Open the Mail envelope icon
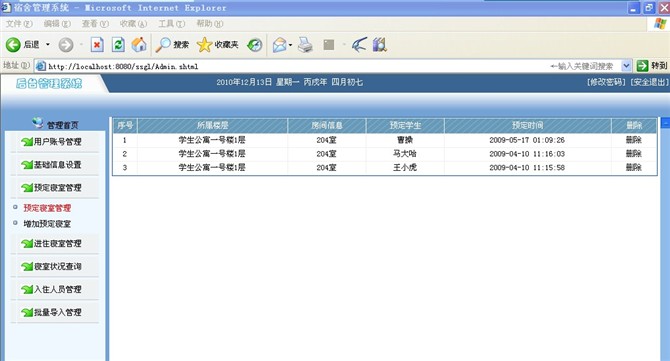Image resolution: width=670 pixels, height=361 pixels. (x=279, y=44)
